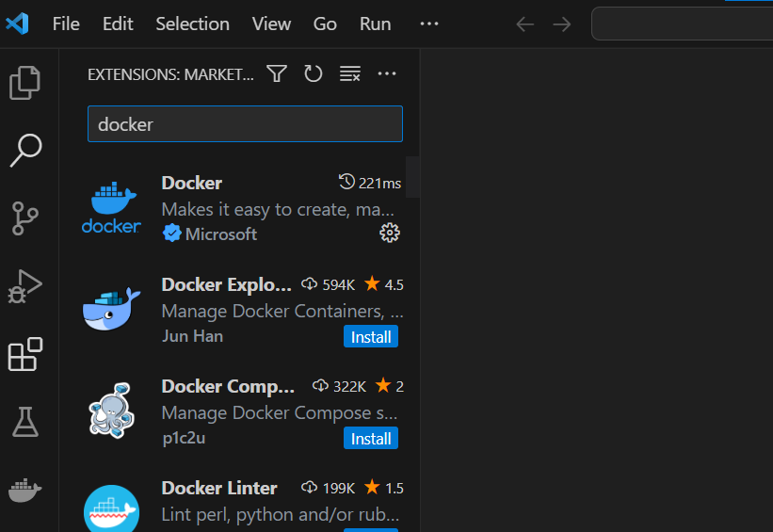Open the File menu
The height and width of the screenshot is (532, 773).
[x=66, y=24]
